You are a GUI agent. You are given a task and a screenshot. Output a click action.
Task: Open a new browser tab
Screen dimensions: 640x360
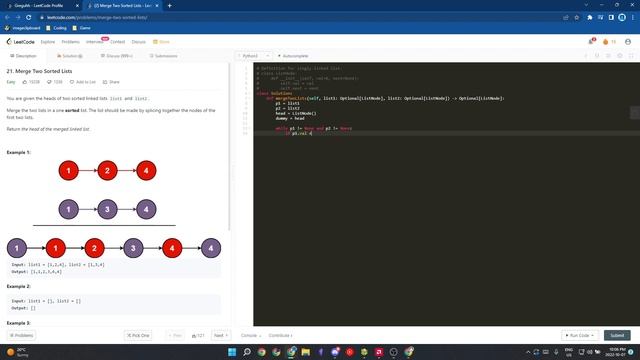(x=169, y=6)
